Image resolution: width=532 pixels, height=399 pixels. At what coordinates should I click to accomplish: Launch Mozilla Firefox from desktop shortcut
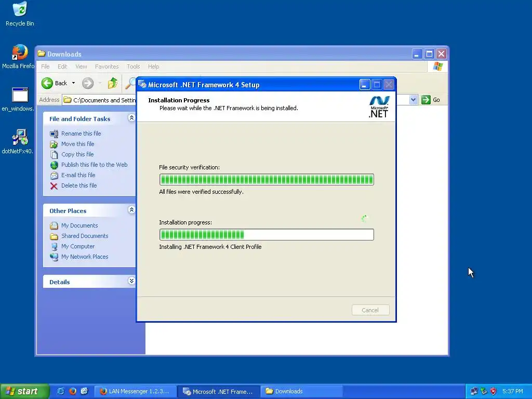[20, 56]
